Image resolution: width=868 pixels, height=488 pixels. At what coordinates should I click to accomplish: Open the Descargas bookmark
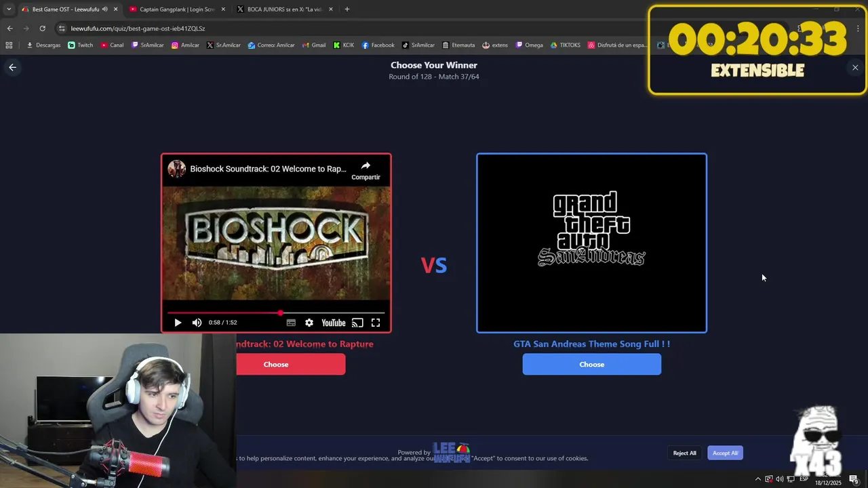click(43, 45)
